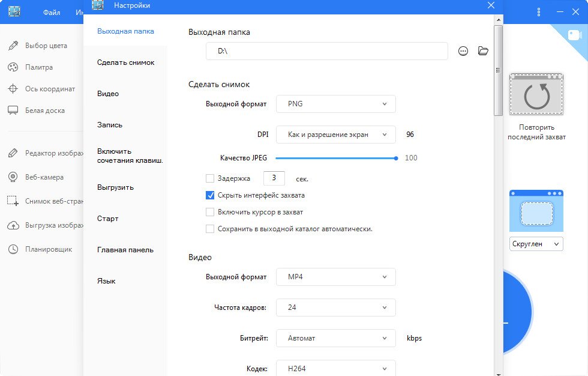
Task: Click the Качество JPEG slider handle
Action: tap(395, 159)
